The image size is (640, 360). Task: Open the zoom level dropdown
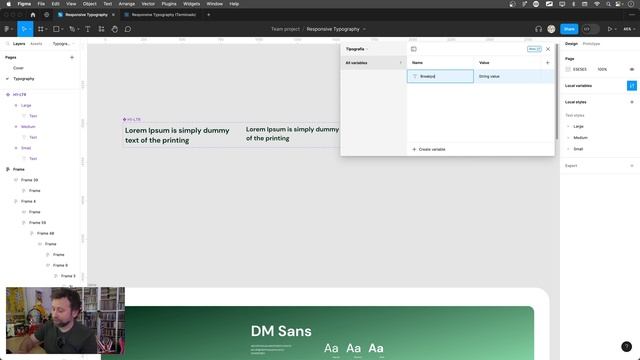629,29
